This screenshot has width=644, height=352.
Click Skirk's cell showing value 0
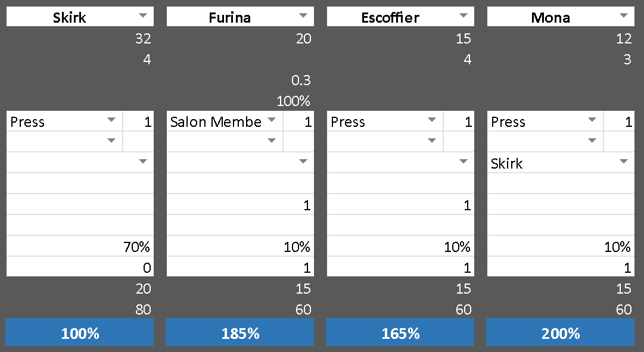(80, 267)
